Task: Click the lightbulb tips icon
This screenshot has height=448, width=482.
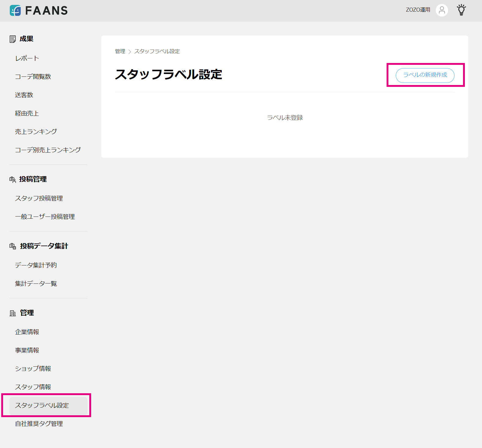Action: click(461, 10)
